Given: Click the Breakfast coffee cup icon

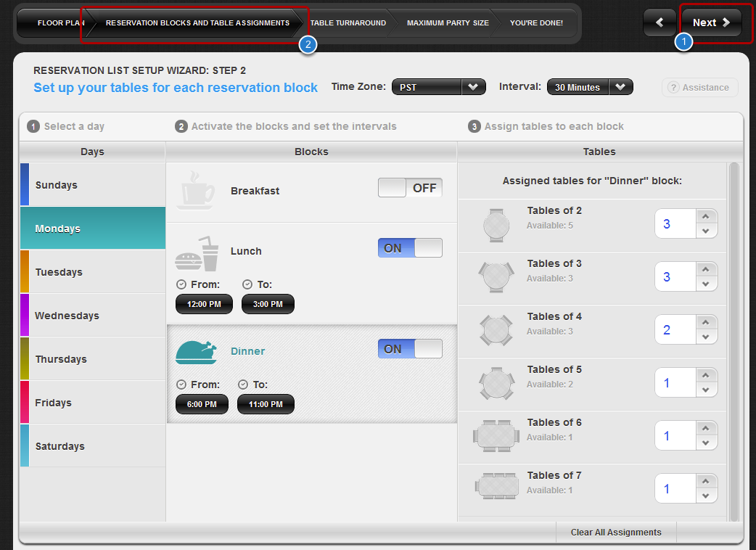Looking at the screenshot, I should (x=196, y=190).
